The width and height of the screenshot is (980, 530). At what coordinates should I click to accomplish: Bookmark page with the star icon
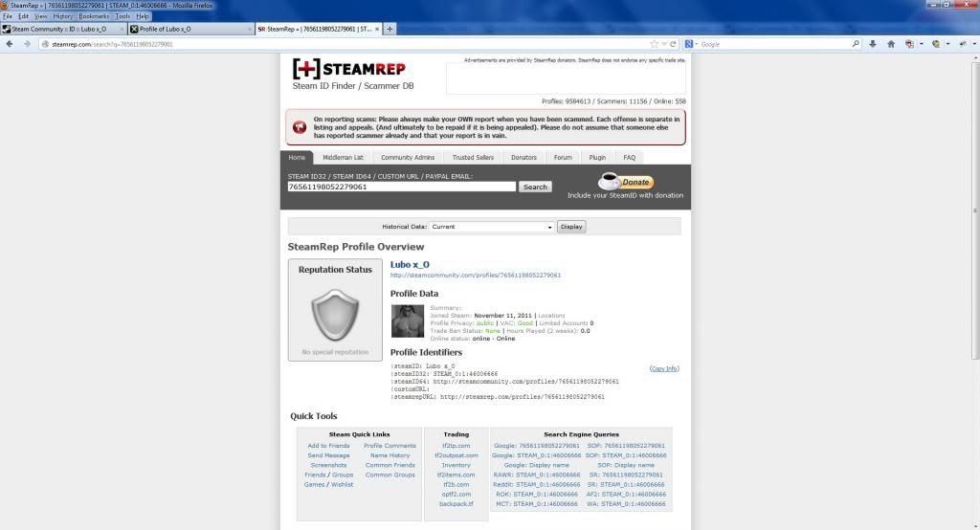655,44
